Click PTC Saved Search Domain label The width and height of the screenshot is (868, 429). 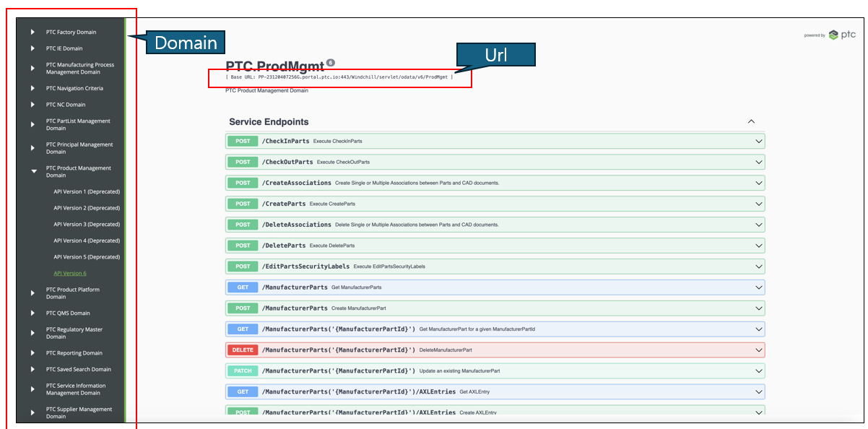click(x=79, y=369)
